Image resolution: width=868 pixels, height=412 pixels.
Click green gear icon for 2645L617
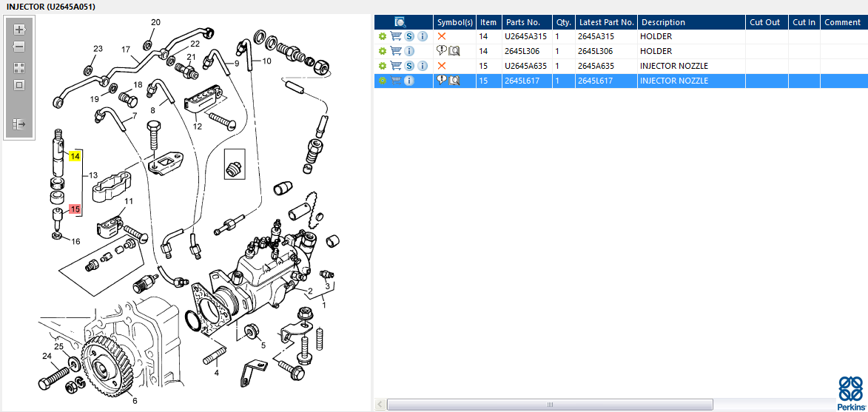(382, 81)
